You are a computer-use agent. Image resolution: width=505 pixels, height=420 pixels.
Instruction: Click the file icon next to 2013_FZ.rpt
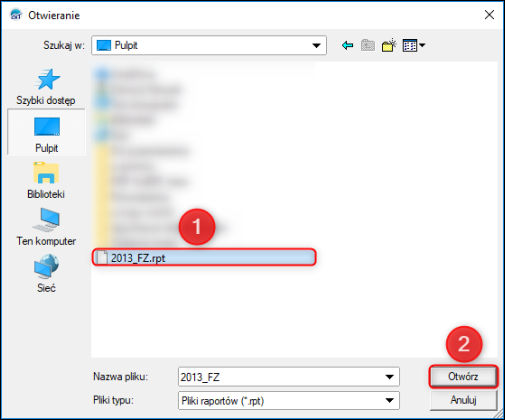tap(102, 258)
